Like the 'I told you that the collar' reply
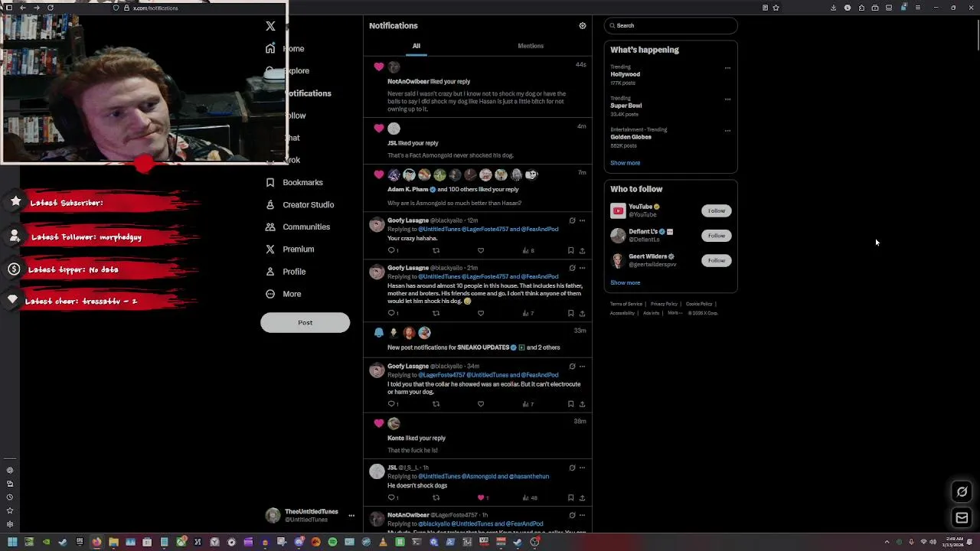Image resolution: width=980 pixels, height=551 pixels. pos(481,404)
